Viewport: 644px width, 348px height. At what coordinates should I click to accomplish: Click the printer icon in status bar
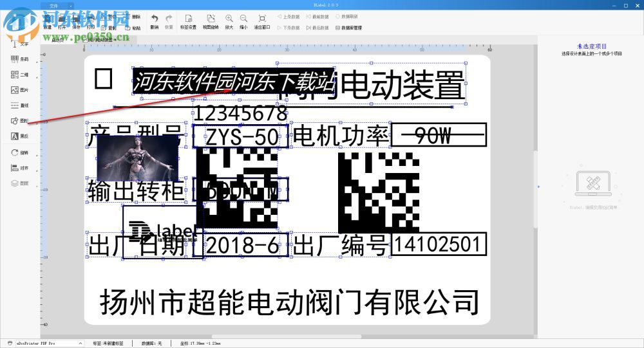tap(10, 343)
